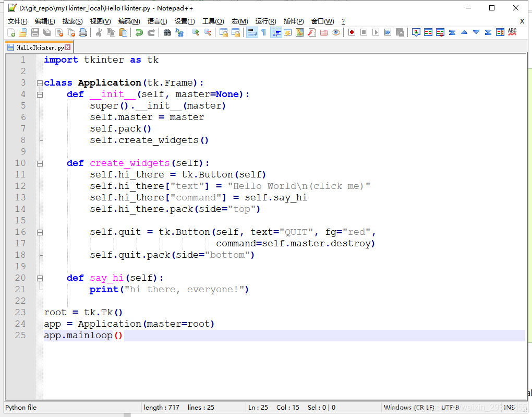Toggle the Document Map icon
Screen dimensions: 532x417
[300, 32]
